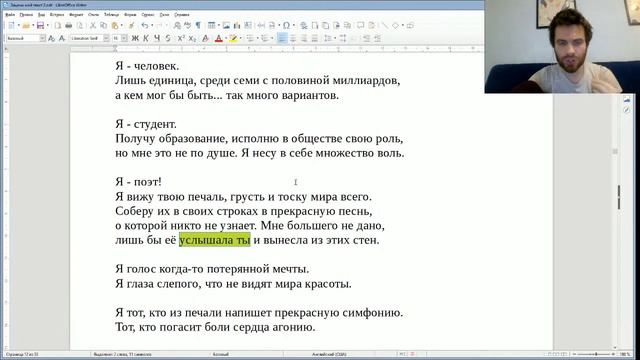Click the Undo arrow icon
This screenshot has height=360, width=640.
point(145,25)
